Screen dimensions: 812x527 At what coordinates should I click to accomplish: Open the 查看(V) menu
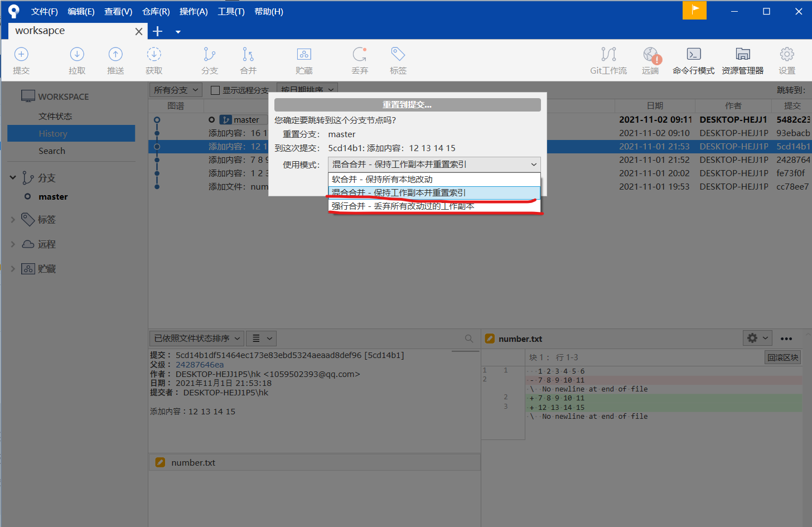(118, 12)
